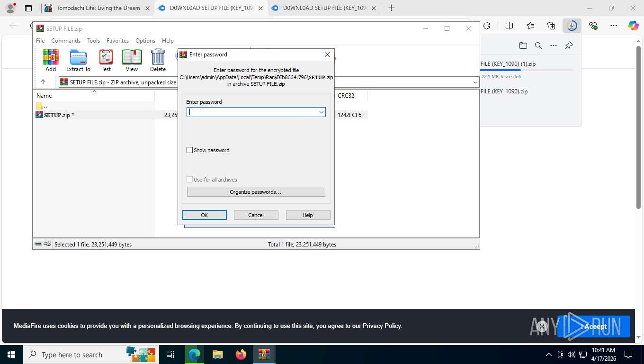
Task: Open the Help menu in WinRAR
Action: [x=168, y=41]
